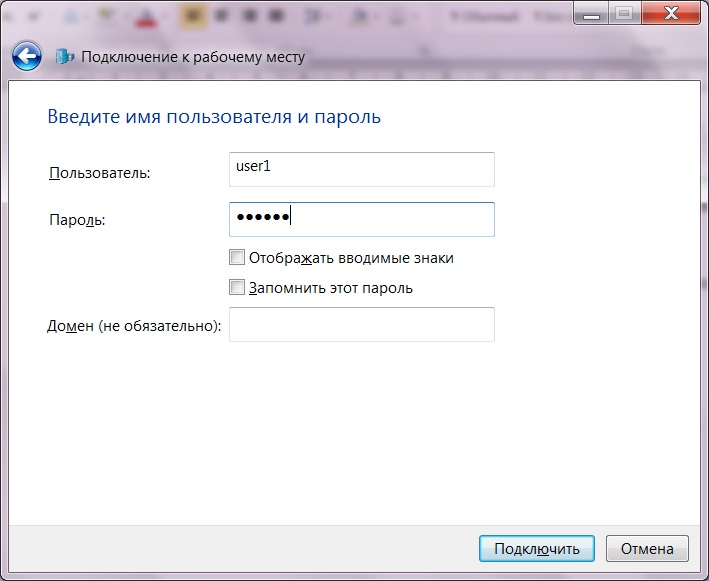Click the network connection icon in header
Screen dimensions: 709x581
[x=65, y=57]
